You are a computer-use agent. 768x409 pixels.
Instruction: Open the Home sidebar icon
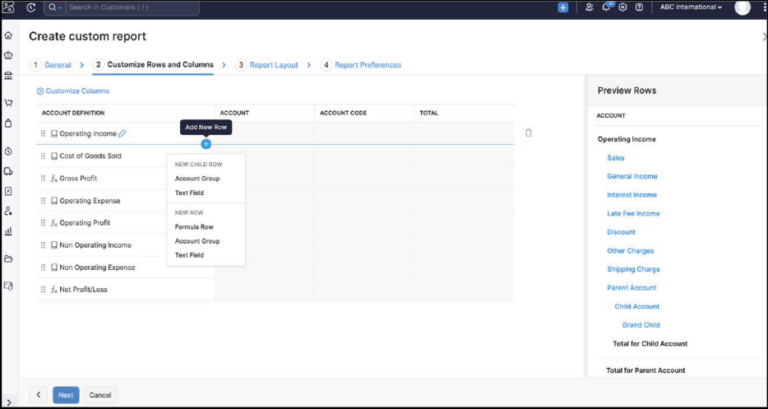(8, 35)
